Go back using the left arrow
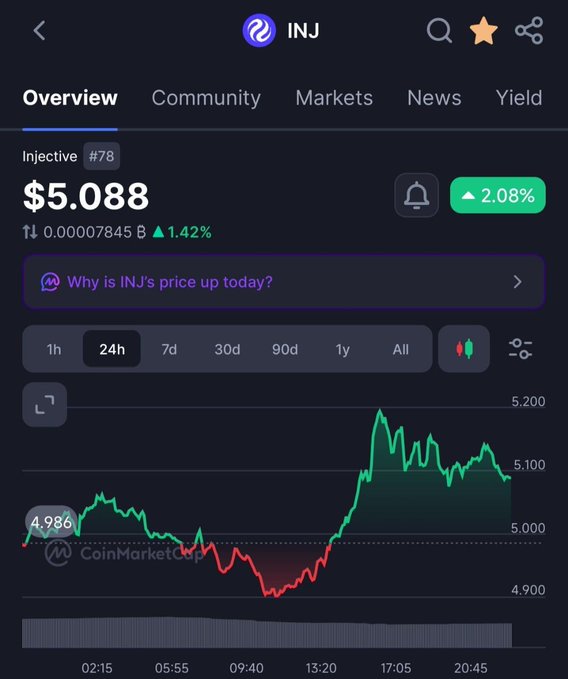Screen dimensions: 568x679 click(x=39, y=31)
